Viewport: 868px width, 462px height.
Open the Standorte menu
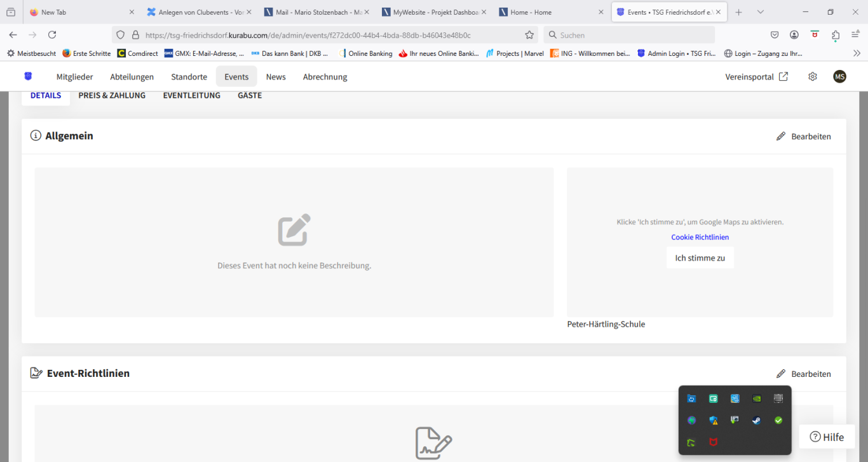[189, 76]
